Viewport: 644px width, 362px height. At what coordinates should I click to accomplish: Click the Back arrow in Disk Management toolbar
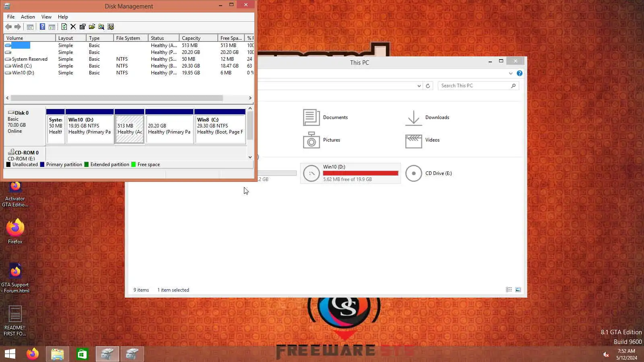pyautogui.click(x=8, y=27)
